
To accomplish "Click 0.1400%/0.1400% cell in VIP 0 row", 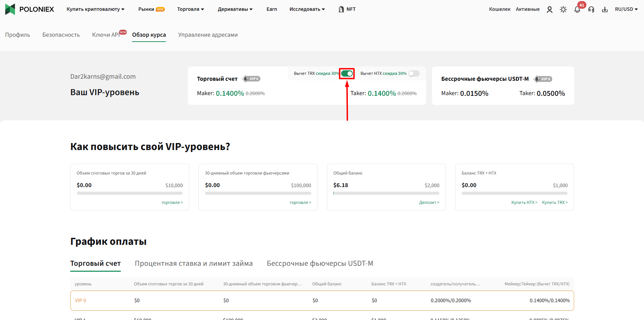I will click(x=550, y=301).
